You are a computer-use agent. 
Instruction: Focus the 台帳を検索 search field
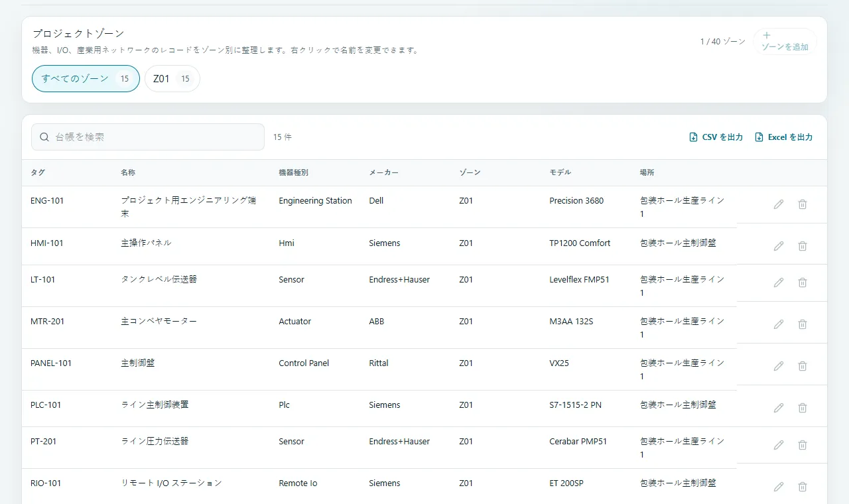pyautogui.click(x=148, y=137)
